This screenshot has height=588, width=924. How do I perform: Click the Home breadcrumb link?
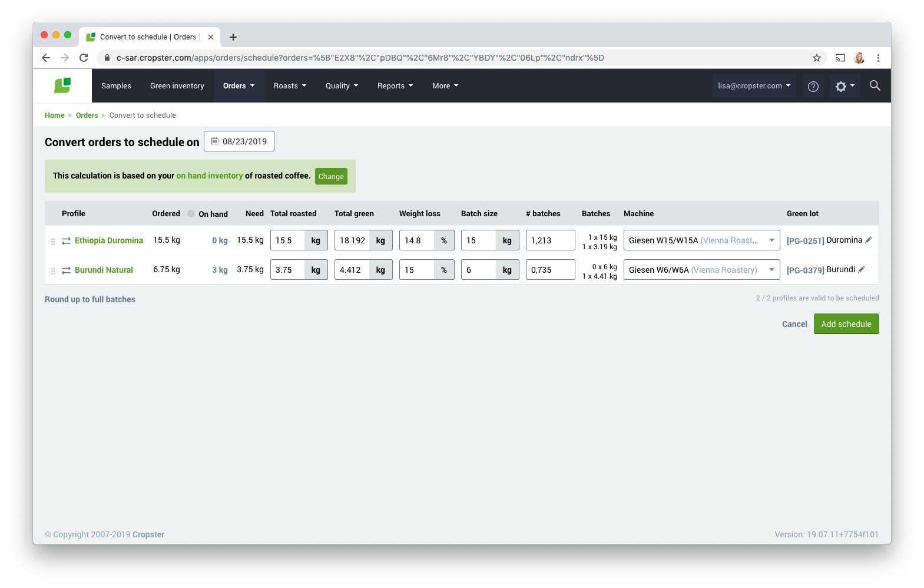tap(55, 115)
